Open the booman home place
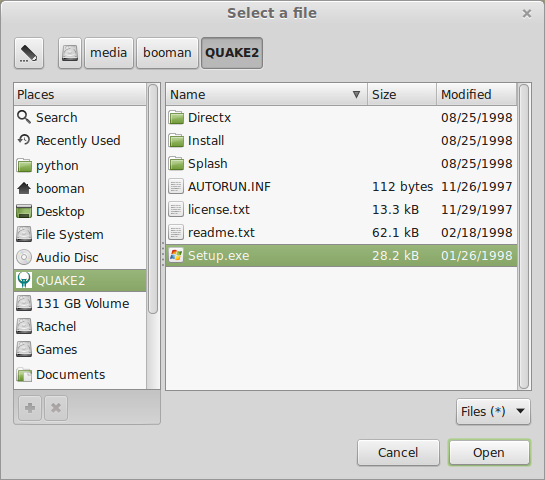This screenshot has height=480, width=545. [x=80, y=188]
